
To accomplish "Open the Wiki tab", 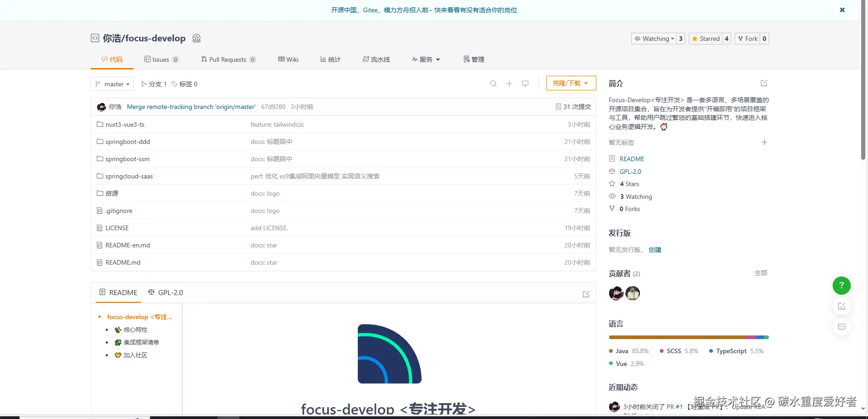I will tap(288, 59).
